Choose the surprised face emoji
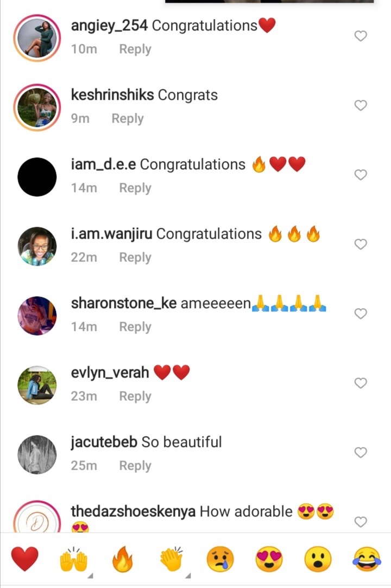Image resolution: width=391 pixels, height=588 pixels. [318, 559]
